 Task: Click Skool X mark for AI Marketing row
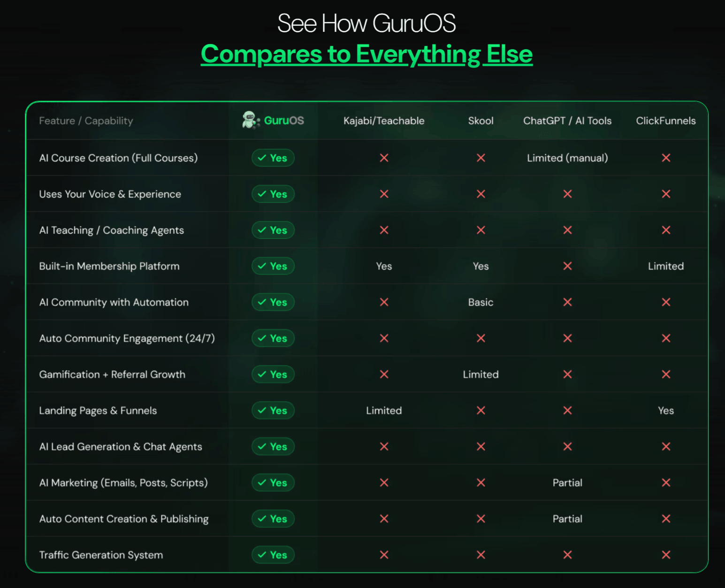coord(481,482)
